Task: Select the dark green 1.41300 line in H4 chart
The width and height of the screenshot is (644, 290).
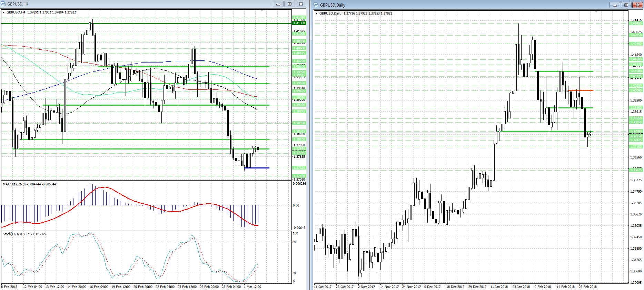Action: click(x=146, y=23)
